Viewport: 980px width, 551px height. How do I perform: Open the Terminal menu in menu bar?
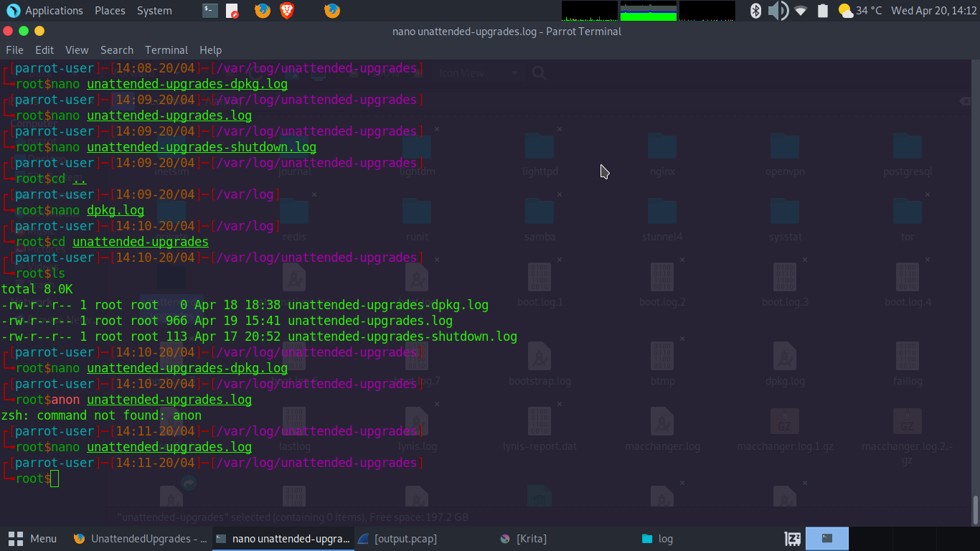tap(166, 50)
